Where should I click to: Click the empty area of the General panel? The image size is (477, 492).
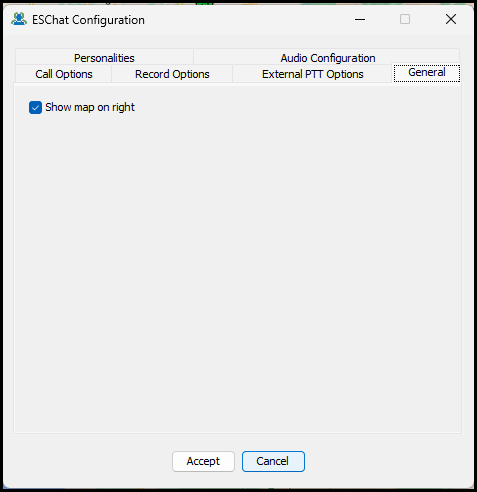(x=238, y=267)
